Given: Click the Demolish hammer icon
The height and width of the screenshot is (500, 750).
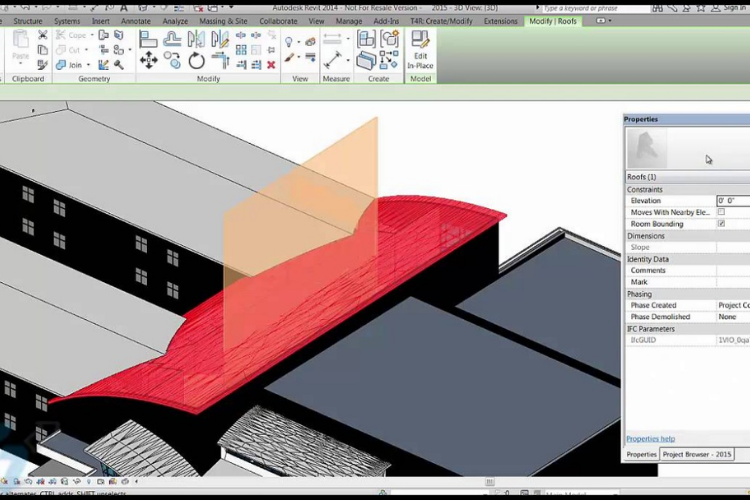Looking at the screenshot, I should (119, 65).
